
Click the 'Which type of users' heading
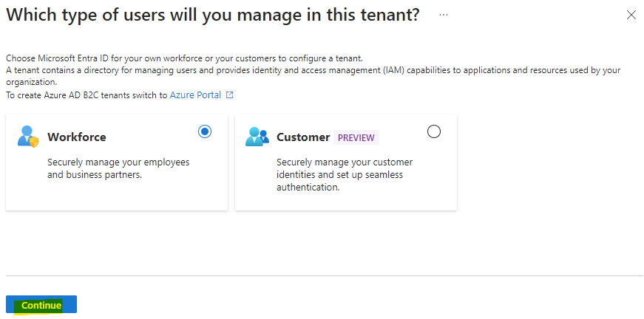pos(213,16)
